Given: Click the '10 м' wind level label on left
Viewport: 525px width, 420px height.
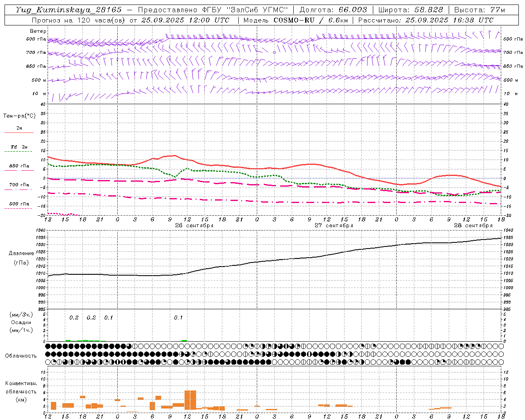Looking at the screenshot, I should tap(40, 94).
